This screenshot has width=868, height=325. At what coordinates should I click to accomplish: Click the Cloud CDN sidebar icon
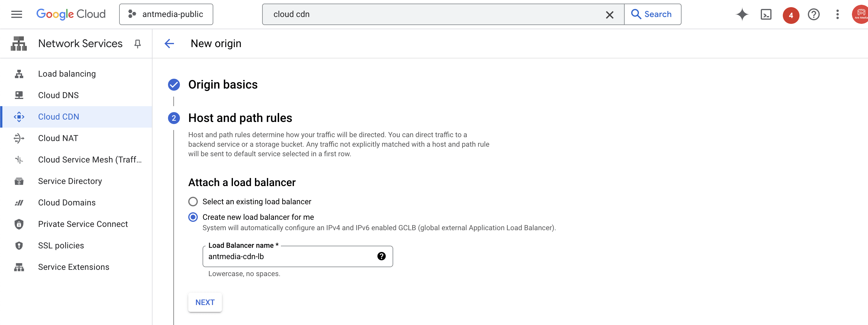tap(19, 117)
